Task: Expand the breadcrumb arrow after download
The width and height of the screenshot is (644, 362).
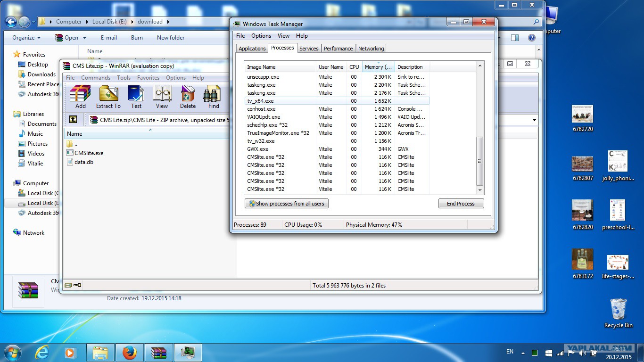Action: (168, 22)
